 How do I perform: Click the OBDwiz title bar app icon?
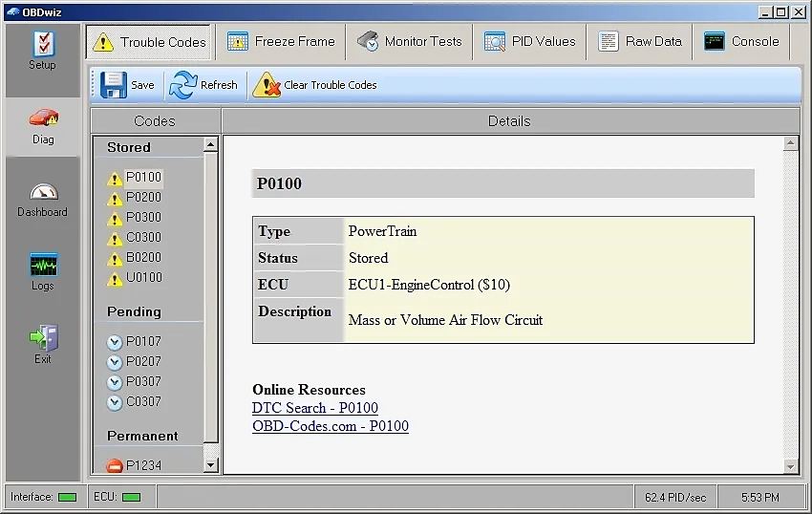[13, 11]
